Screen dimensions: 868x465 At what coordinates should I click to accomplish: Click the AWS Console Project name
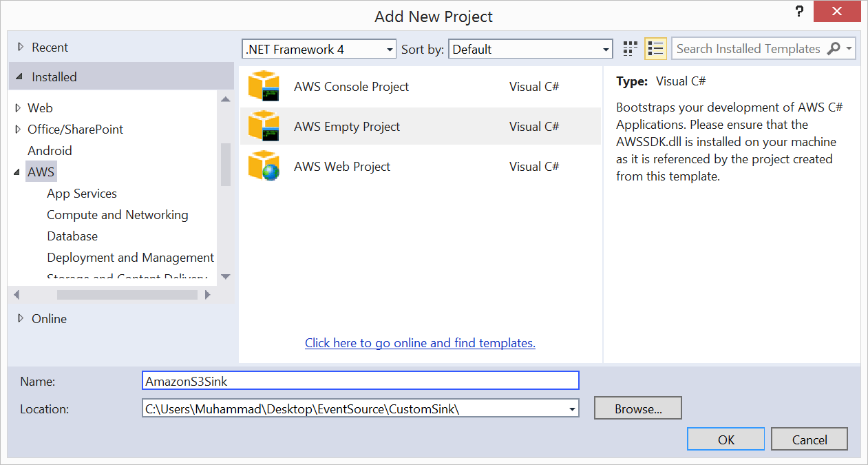tap(351, 87)
